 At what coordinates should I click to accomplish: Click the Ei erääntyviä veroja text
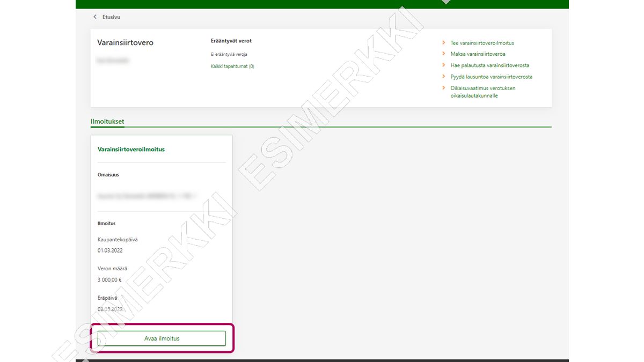tap(229, 54)
